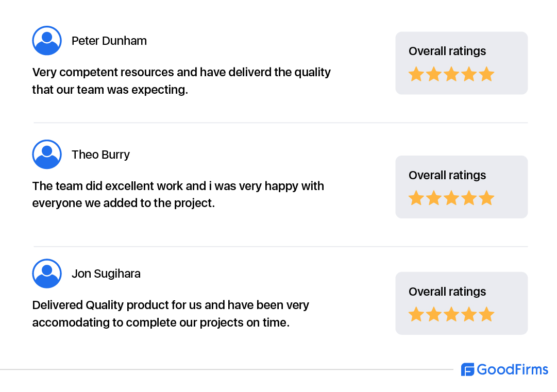Click third star in Theo Burry's rating

pos(451,198)
